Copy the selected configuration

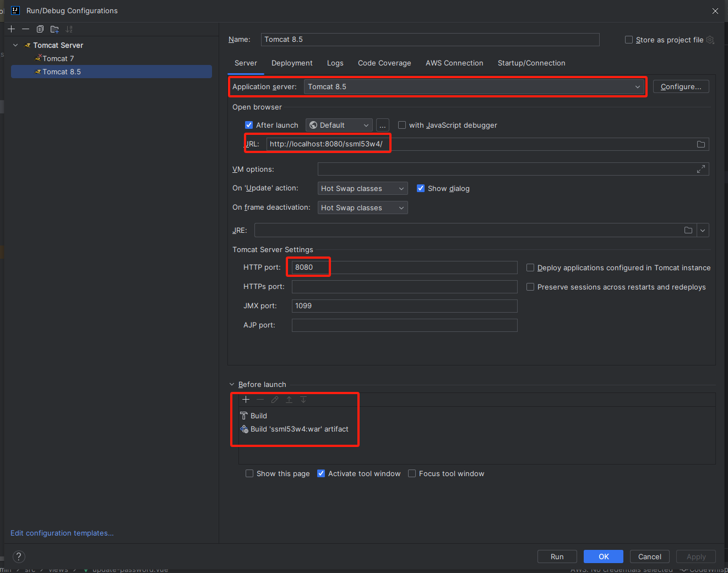click(40, 29)
